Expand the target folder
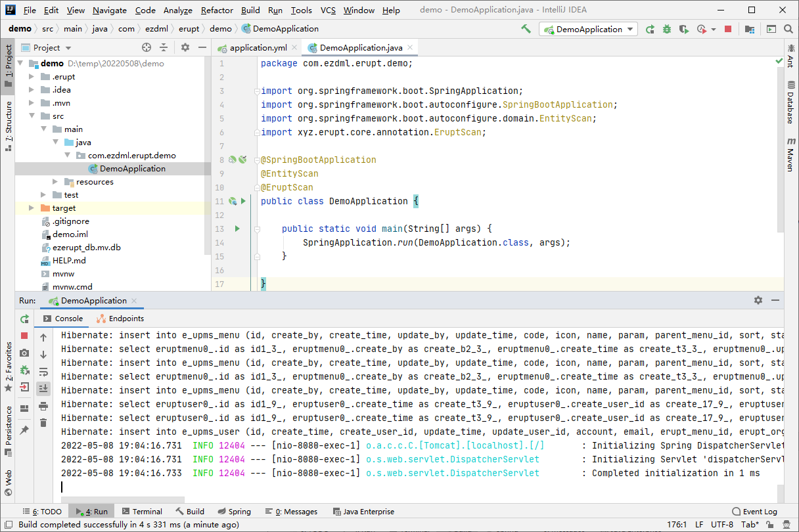This screenshot has width=799, height=532. point(32,208)
